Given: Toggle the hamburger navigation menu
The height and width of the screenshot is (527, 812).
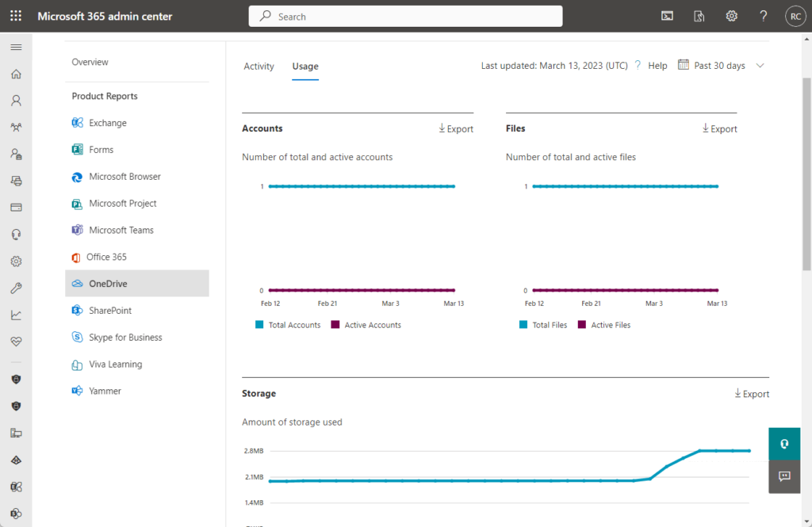Looking at the screenshot, I should pos(16,47).
